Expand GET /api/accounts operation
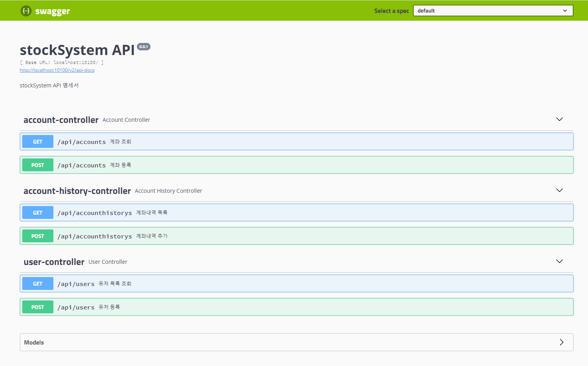This screenshot has height=366, width=588. [296, 142]
